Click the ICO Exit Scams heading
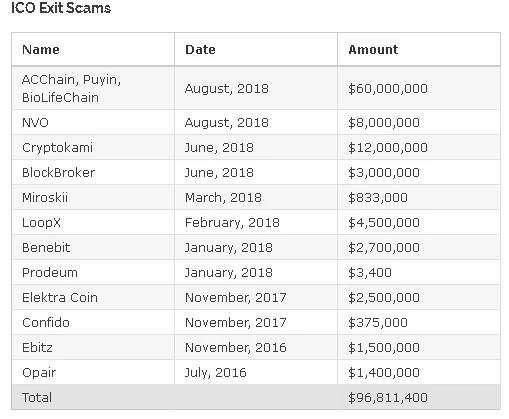 61,8
